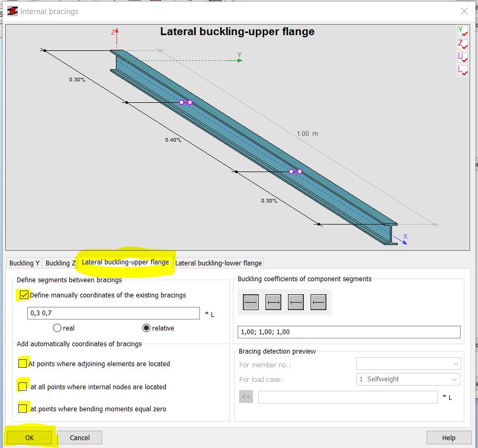Select the Y buckling display icon
The image size is (478, 448).
tap(462, 30)
